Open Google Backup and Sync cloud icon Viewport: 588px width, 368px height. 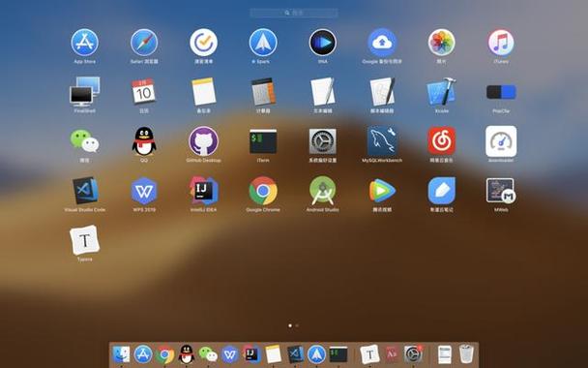382,43
